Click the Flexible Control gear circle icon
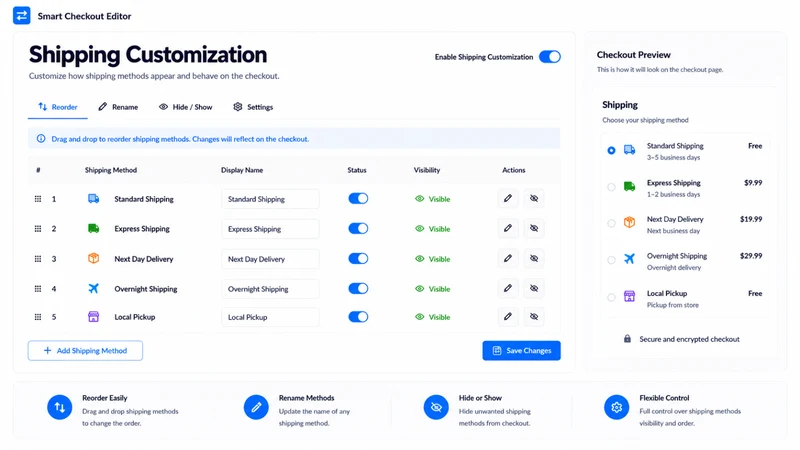The image size is (800, 450). pyautogui.click(x=616, y=407)
